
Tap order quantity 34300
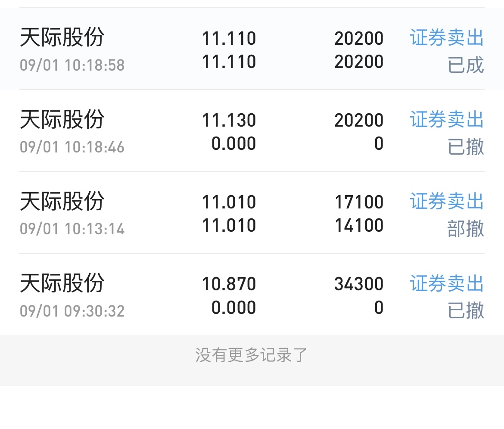click(359, 284)
